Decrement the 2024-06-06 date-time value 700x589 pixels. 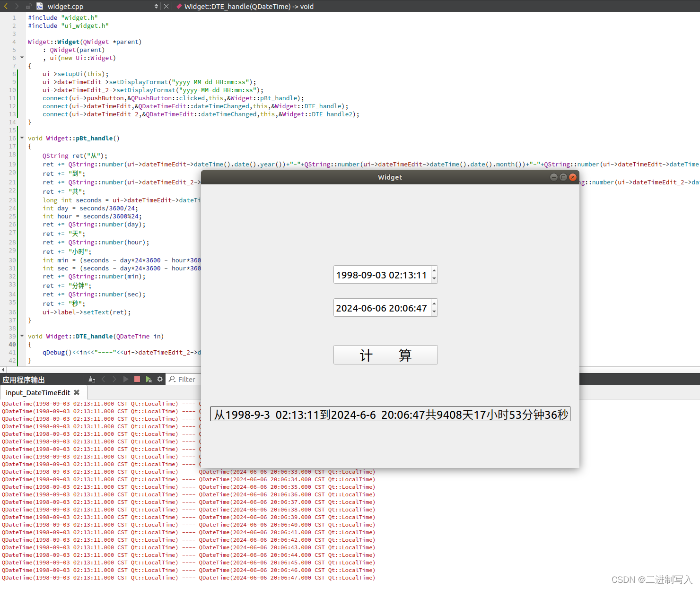pyautogui.click(x=434, y=312)
